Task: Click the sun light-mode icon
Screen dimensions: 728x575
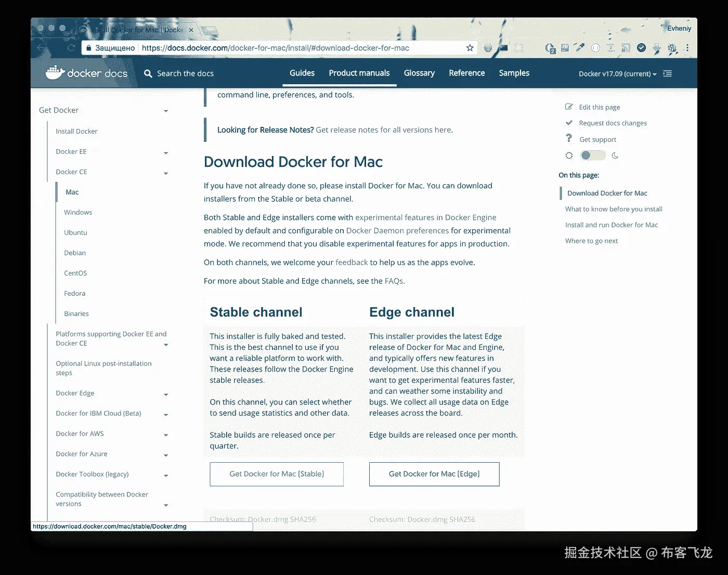Action: click(569, 155)
